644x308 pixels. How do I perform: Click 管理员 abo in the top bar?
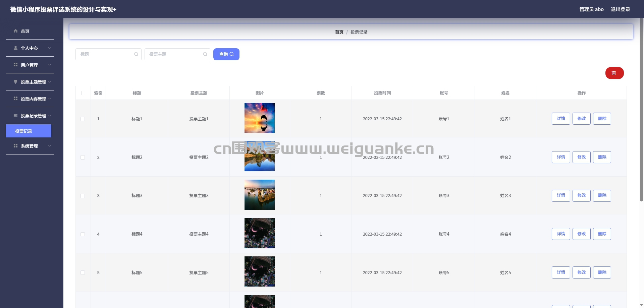point(591,9)
